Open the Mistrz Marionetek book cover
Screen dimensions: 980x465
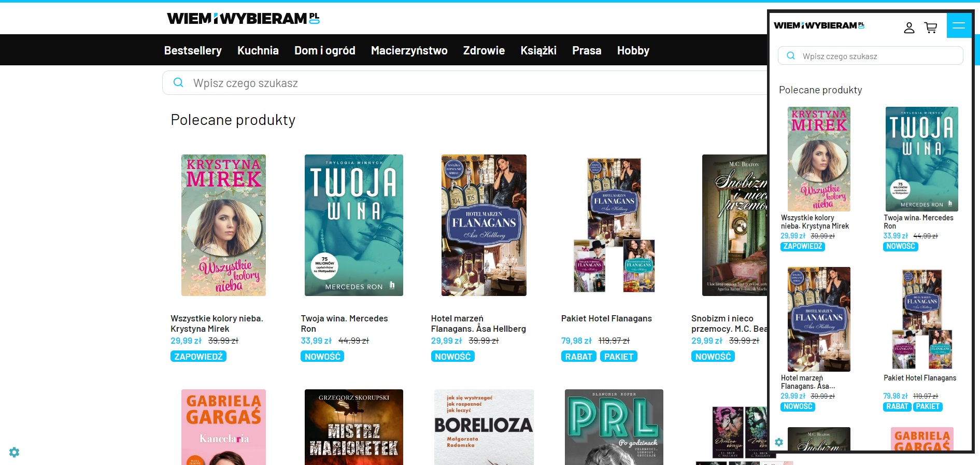pyautogui.click(x=354, y=427)
